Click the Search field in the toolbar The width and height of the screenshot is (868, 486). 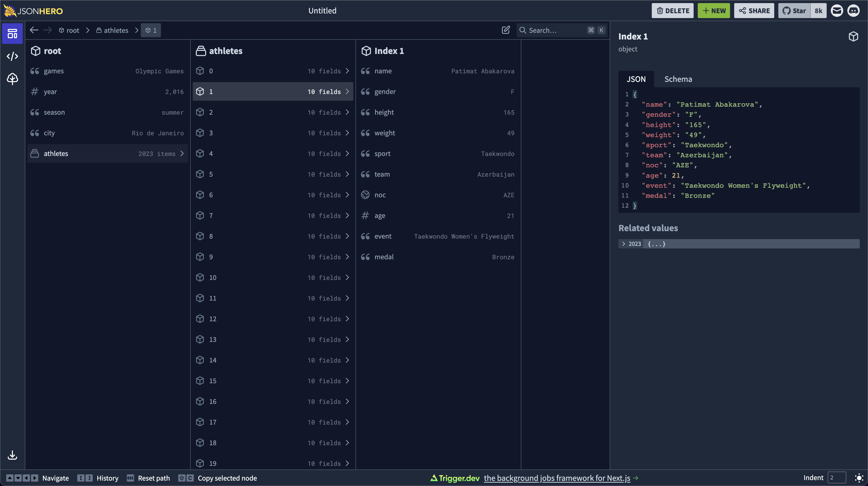(559, 30)
